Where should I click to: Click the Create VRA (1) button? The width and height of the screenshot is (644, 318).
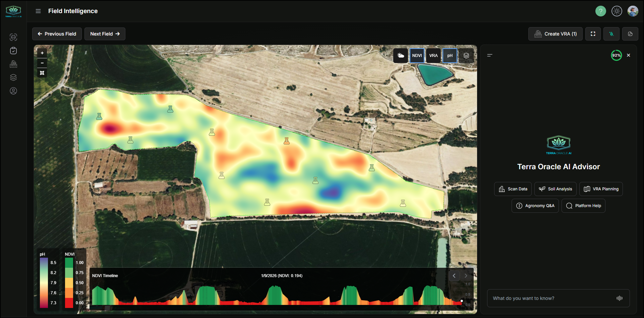click(x=555, y=34)
